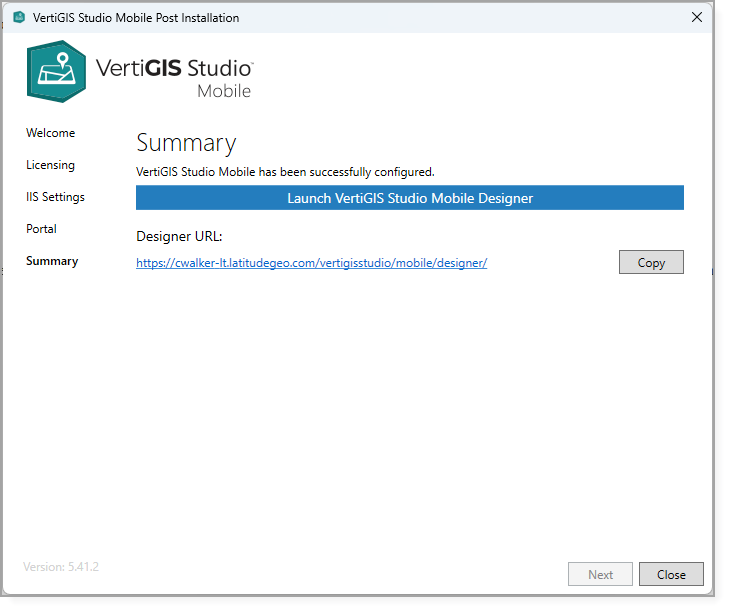Click the 'Designer URL:' label
The height and width of the screenshot is (612, 730).
(x=179, y=236)
